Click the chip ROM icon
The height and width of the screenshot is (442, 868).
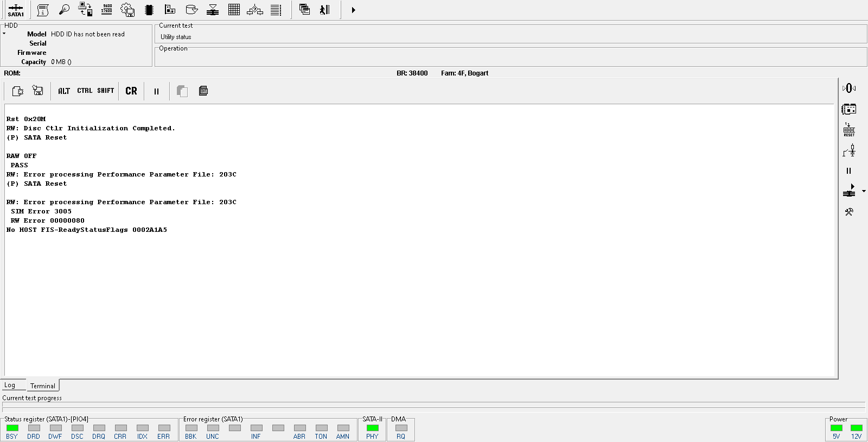pos(149,10)
